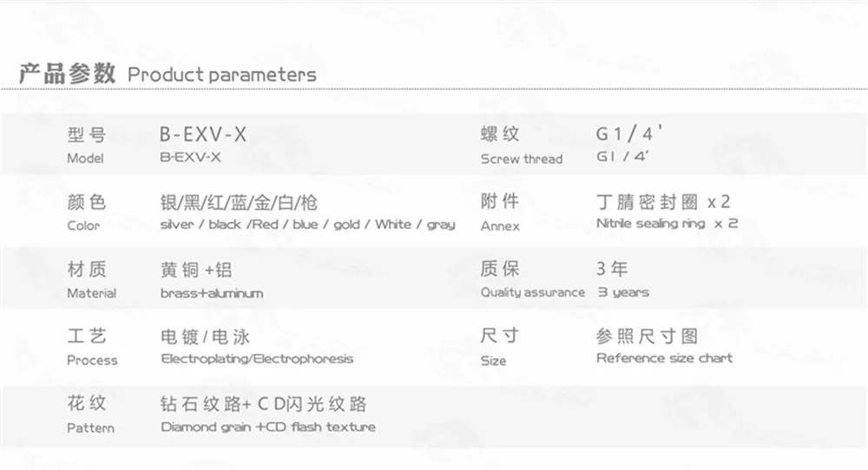This screenshot has height=470, width=868.
Task: Click the Model label
Action: coord(85,158)
